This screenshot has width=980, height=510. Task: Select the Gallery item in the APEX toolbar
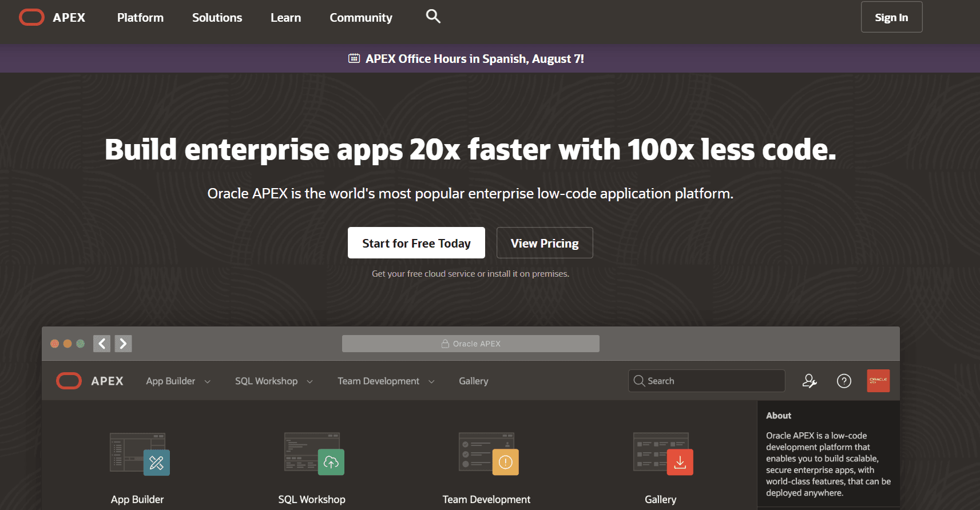(x=474, y=381)
